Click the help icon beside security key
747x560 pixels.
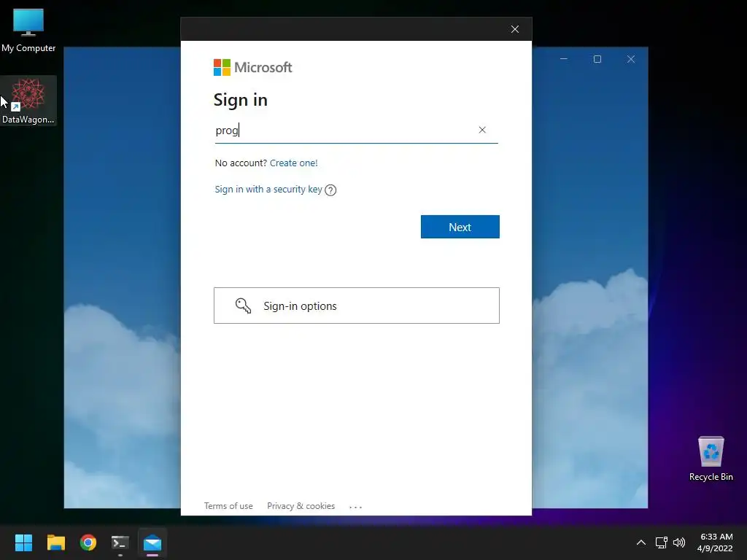pos(330,190)
